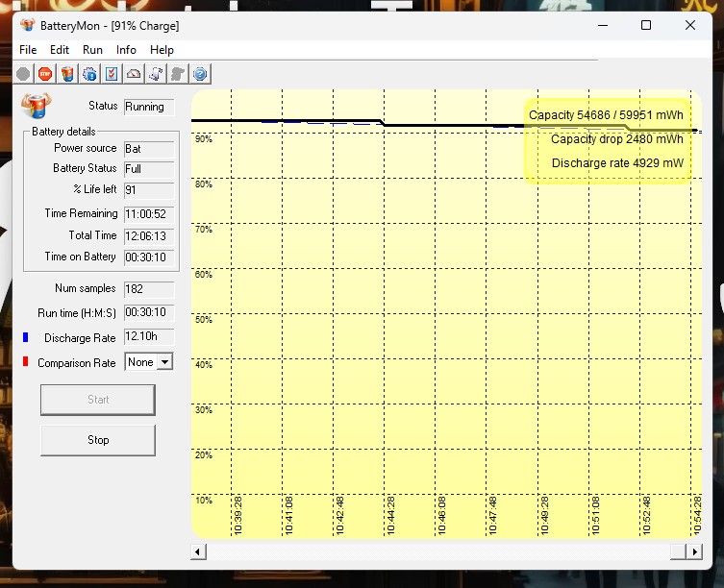The width and height of the screenshot is (724, 588).
Task: Click the 10:44:28 time label on graph
Action: [x=390, y=516]
